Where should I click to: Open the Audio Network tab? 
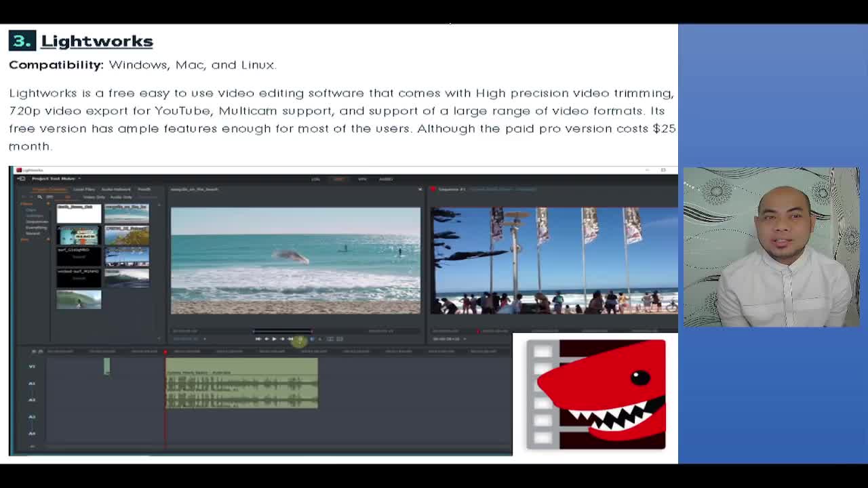coord(116,189)
